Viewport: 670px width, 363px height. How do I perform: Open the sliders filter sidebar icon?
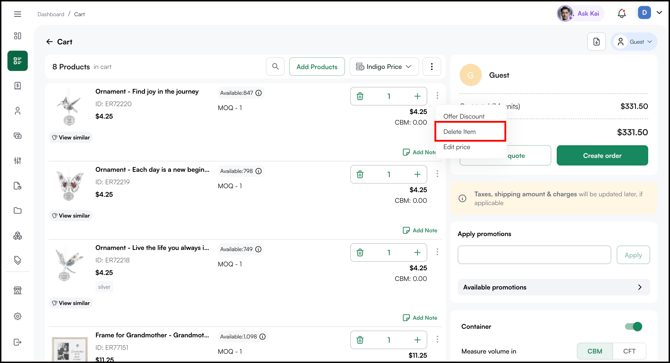click(18, 161)
